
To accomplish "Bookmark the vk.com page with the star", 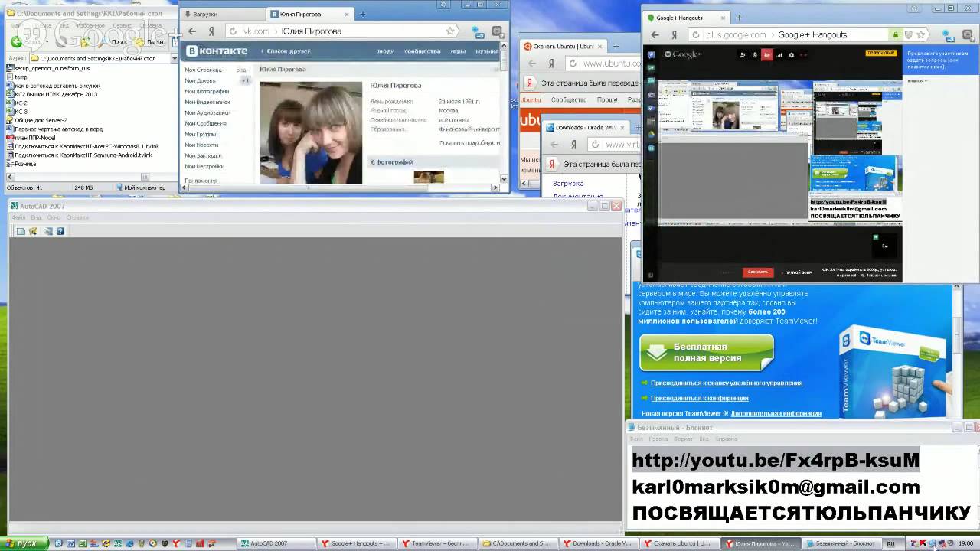I will 450,31.
